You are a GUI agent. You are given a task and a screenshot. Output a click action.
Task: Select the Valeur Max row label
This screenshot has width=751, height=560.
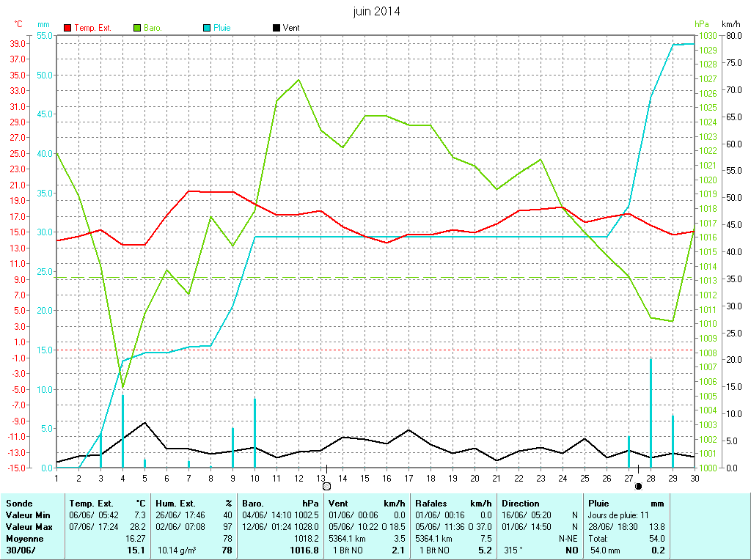click(x=29, y=527)
